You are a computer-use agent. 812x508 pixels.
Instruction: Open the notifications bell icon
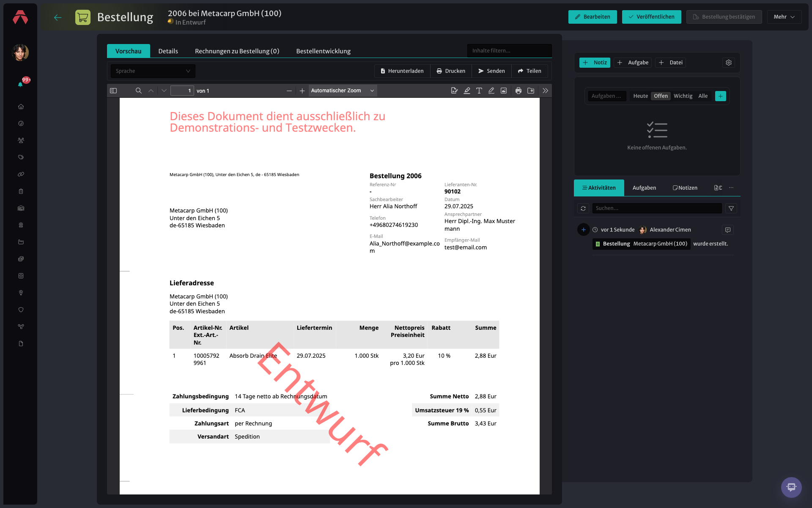20,84
